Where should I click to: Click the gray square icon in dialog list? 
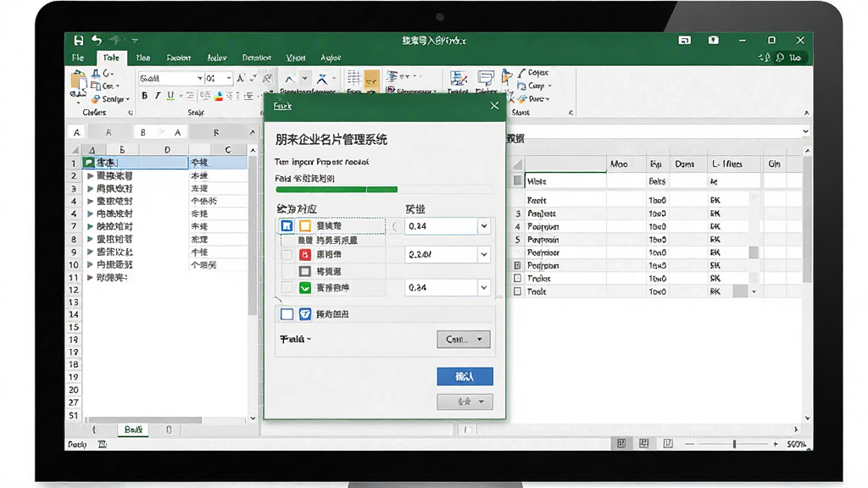click(305, 271)
